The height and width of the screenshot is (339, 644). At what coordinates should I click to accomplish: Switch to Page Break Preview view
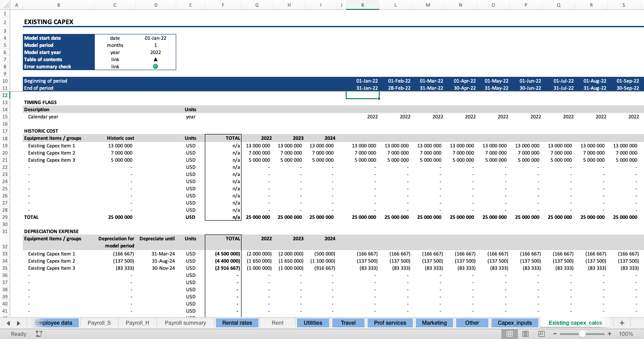point(541,334)
